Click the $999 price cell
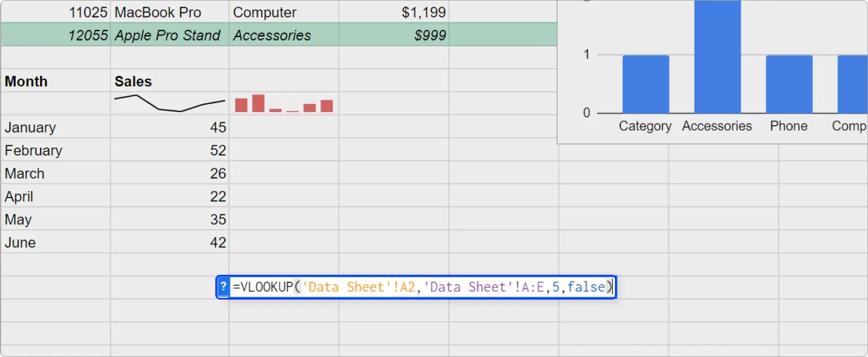 point(393,35)
